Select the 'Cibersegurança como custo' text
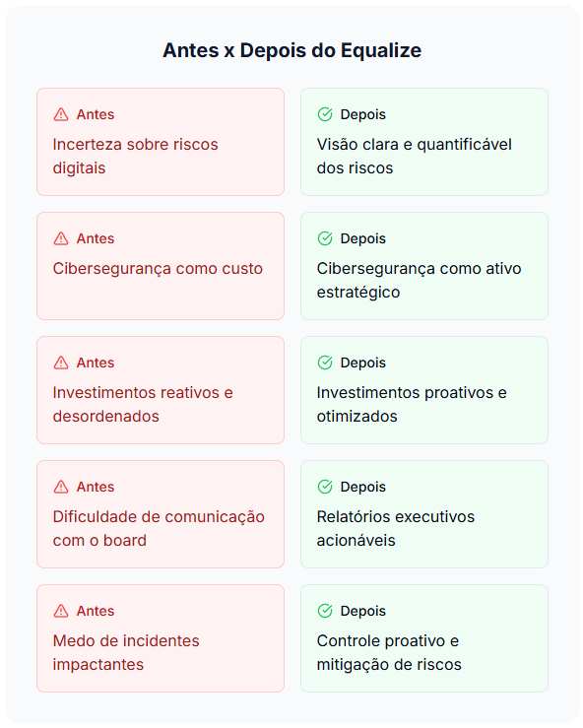The width and height of the screenshot is (583, 728). coord(158,269)
